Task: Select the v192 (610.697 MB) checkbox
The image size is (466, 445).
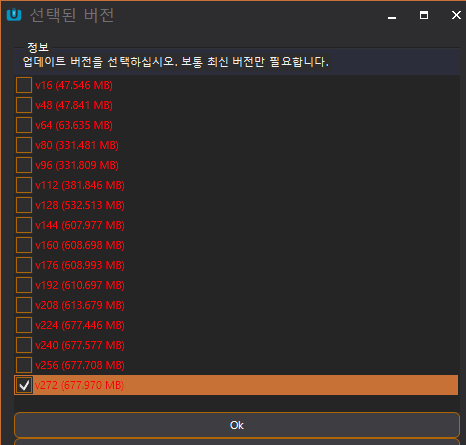Action: click(x=24, y=285)
